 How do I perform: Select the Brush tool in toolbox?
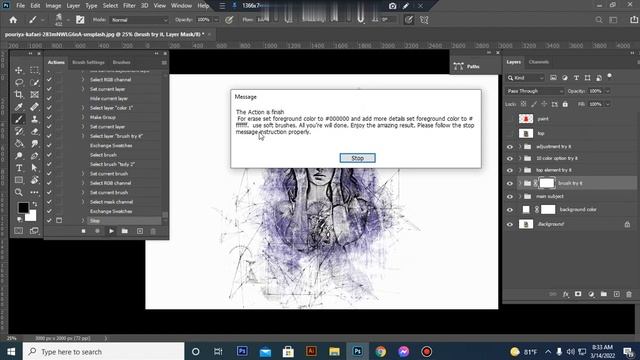(19, 119)
